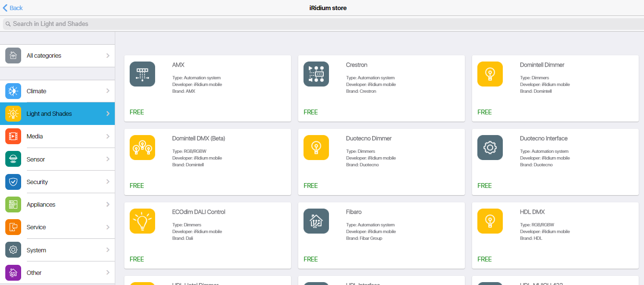Viewport: 644px width, 285px height.
Task: Click the Security shield icon in sidebar
Action: [13, 182]
